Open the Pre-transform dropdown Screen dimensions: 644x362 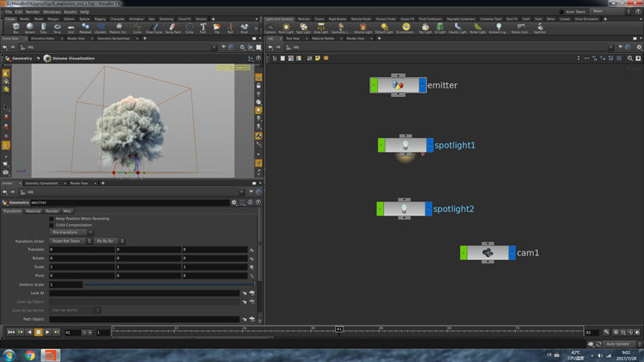pos(71,232)
